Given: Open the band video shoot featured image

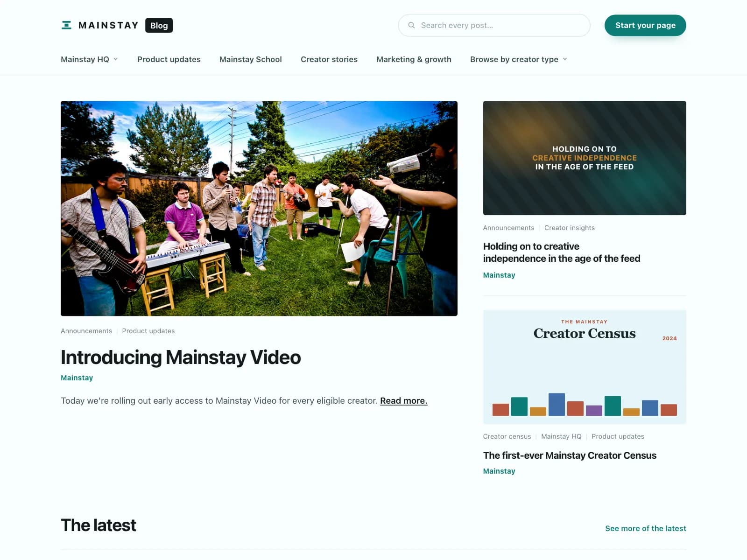Looking at the screenshot, I should point(259,209).
